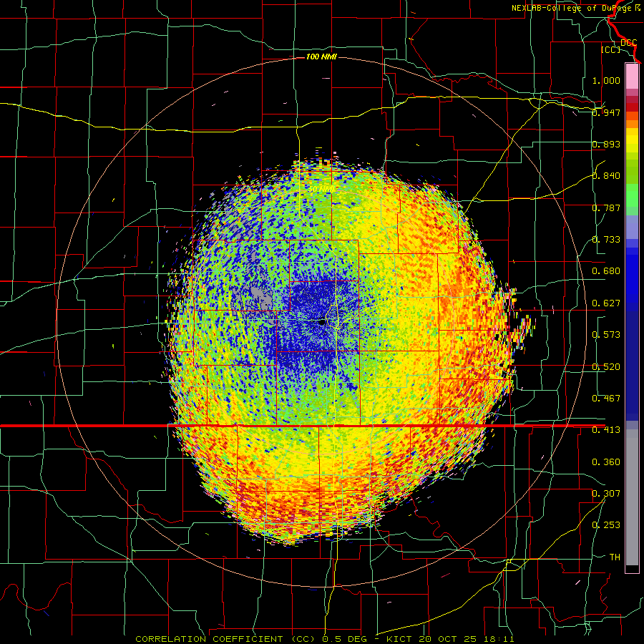
Task: Click the 0.520 scale value
Action: point(606,367)
